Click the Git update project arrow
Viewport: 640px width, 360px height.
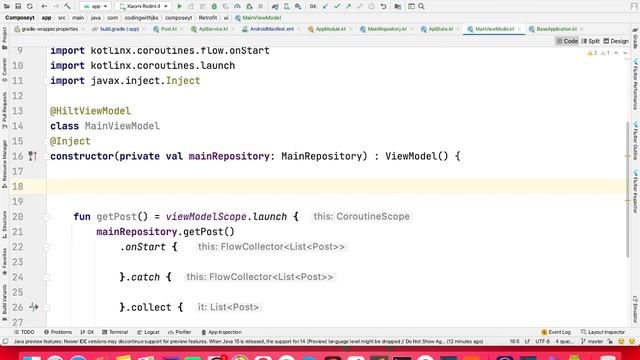[325, 7]
